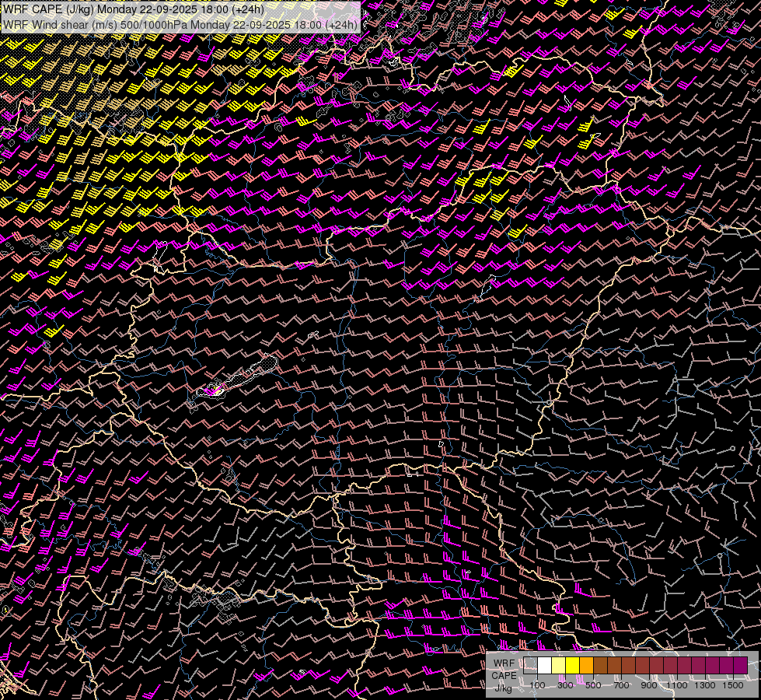Screen dimensions: 761x700
Task: Click the 1500 label on the legend
Action: point(733,685)
